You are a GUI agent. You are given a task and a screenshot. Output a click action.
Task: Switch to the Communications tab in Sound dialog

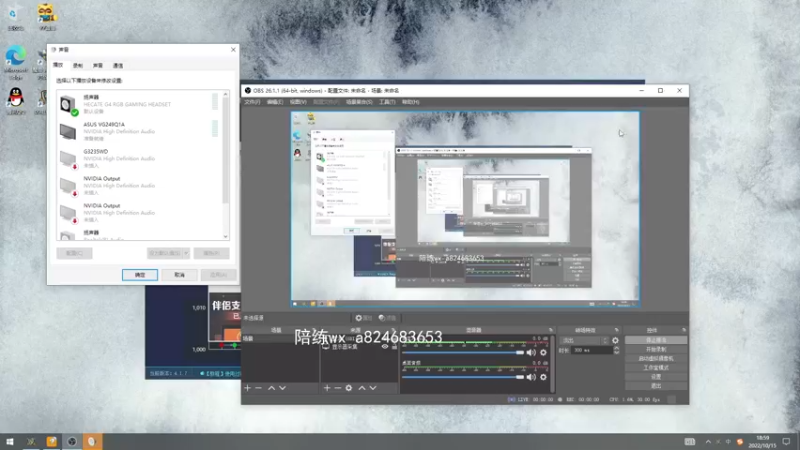[118, 66]
